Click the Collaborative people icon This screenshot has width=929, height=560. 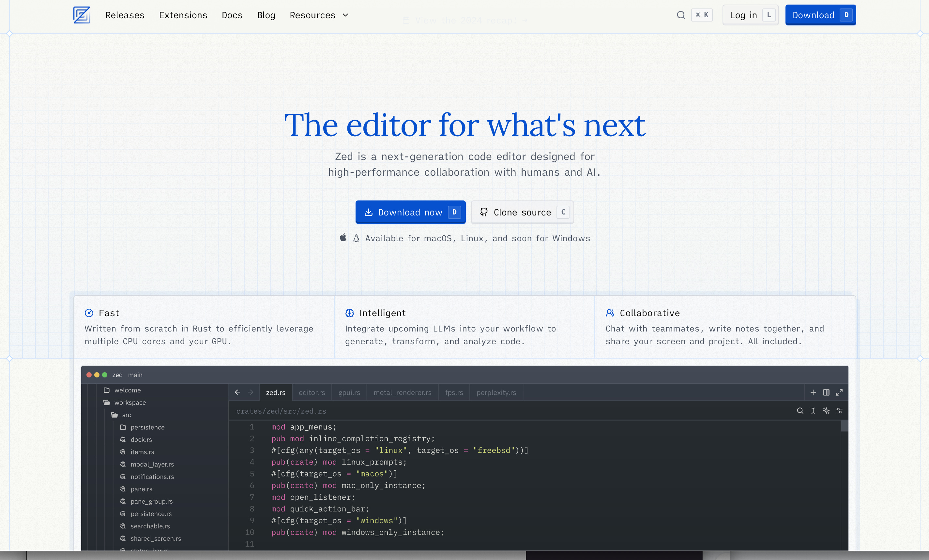coord(610,313)
